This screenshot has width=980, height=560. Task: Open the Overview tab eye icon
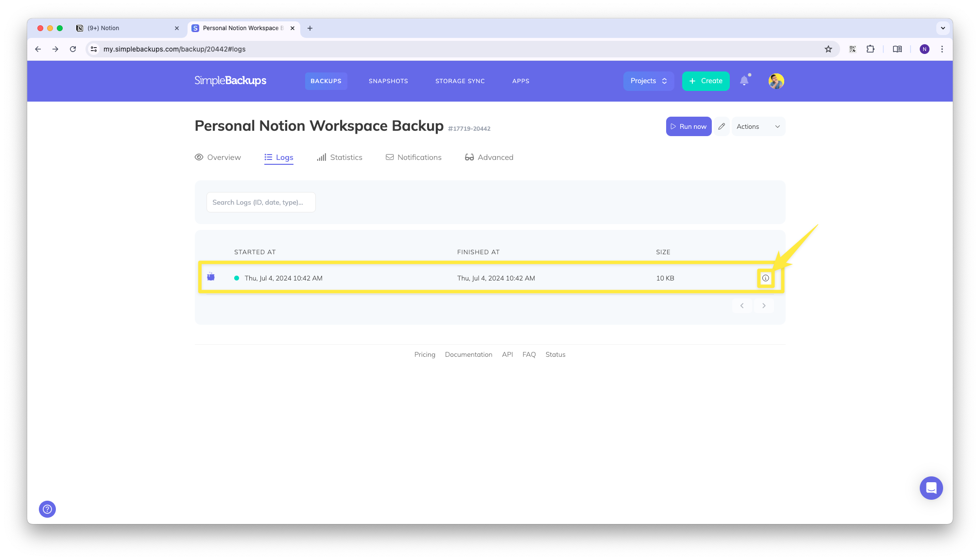tap(199, 157)
